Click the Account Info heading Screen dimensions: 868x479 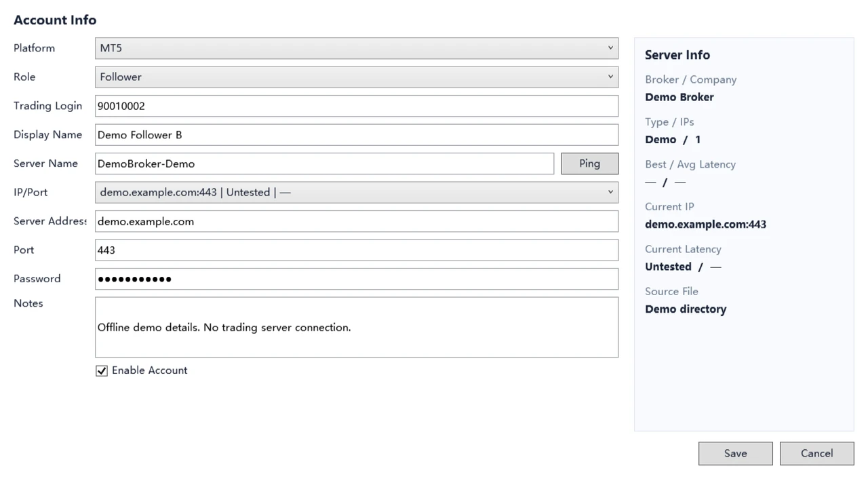click(55, 20)
